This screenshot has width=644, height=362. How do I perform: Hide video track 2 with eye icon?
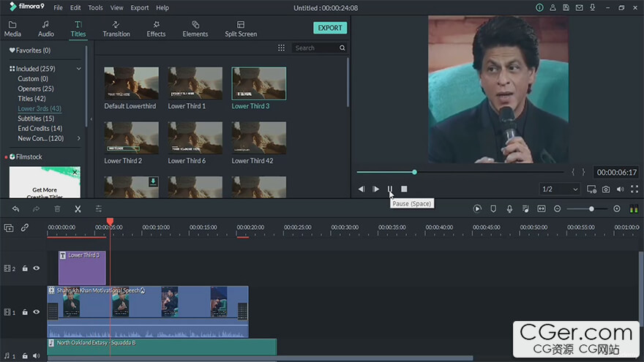click(x=37, y=268)
